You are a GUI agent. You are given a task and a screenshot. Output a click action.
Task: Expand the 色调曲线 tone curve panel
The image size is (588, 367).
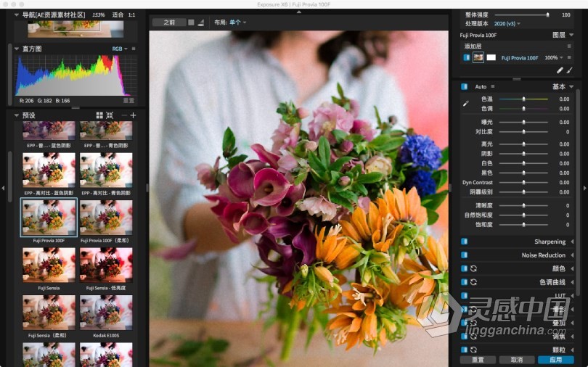(572, 282)
